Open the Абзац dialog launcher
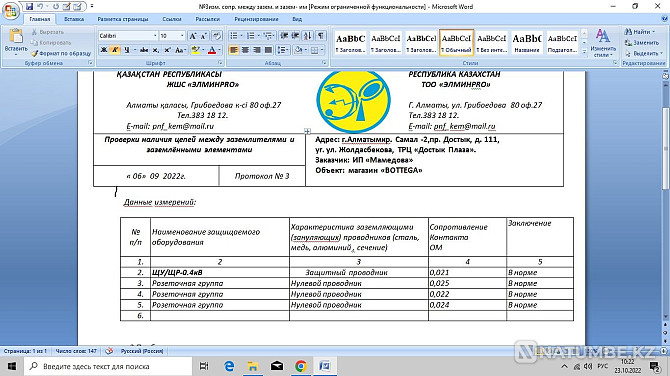 pos(324,63)
